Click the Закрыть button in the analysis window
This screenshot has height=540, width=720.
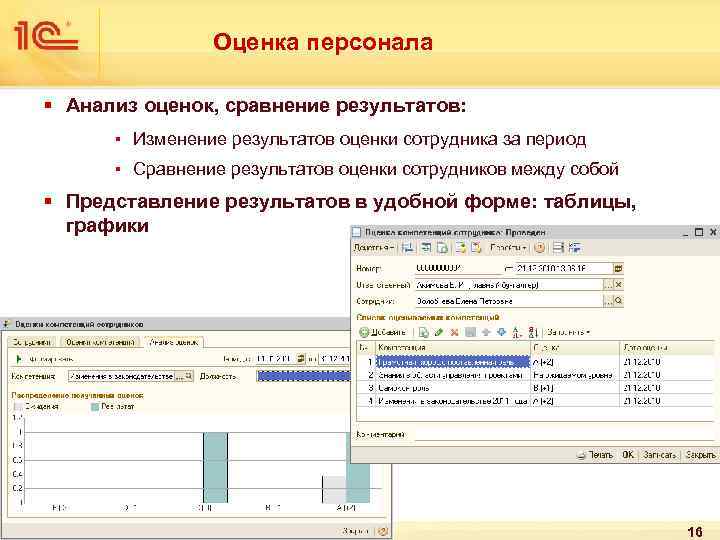point(355,531)
